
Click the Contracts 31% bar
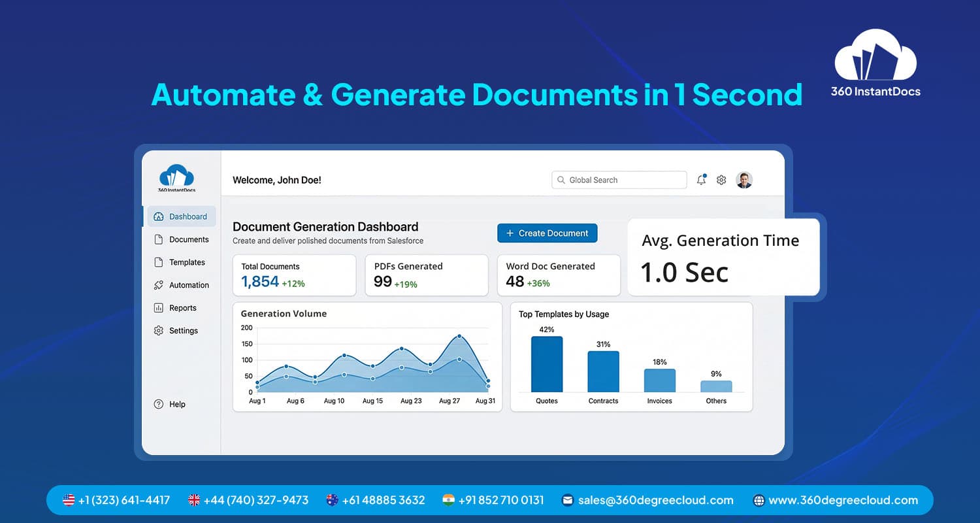click(x=603, y=371)
